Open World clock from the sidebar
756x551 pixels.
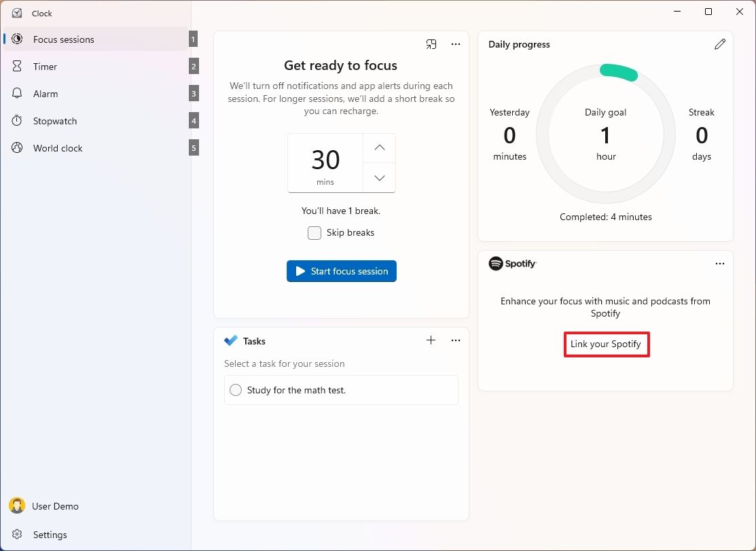pos(16,147)
